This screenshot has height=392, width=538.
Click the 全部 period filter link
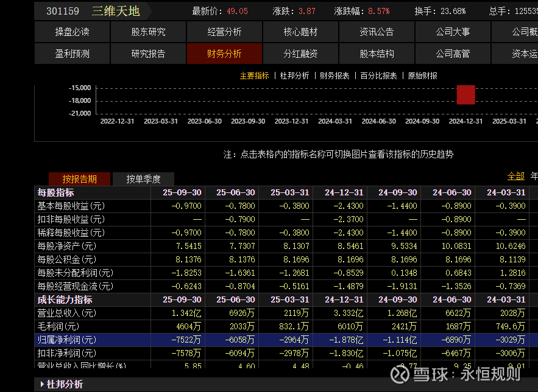[515, 176]
